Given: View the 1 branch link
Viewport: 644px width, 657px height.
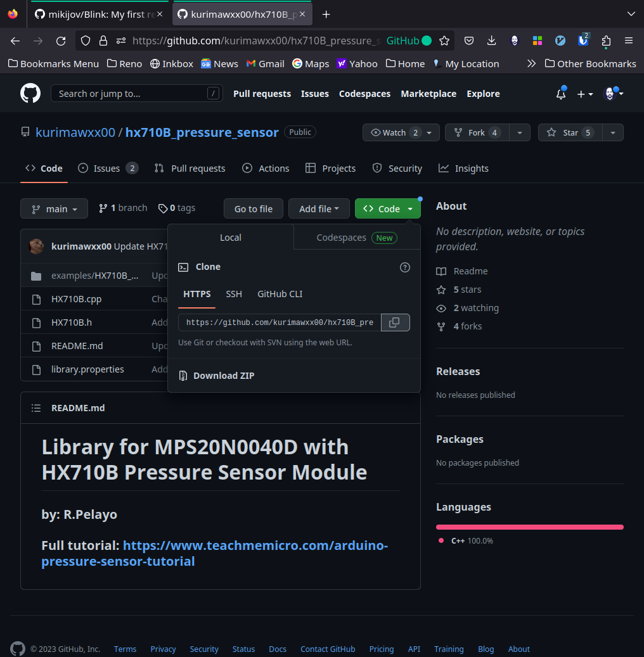Looking at the screenshot, I should [x=123, y=208].
